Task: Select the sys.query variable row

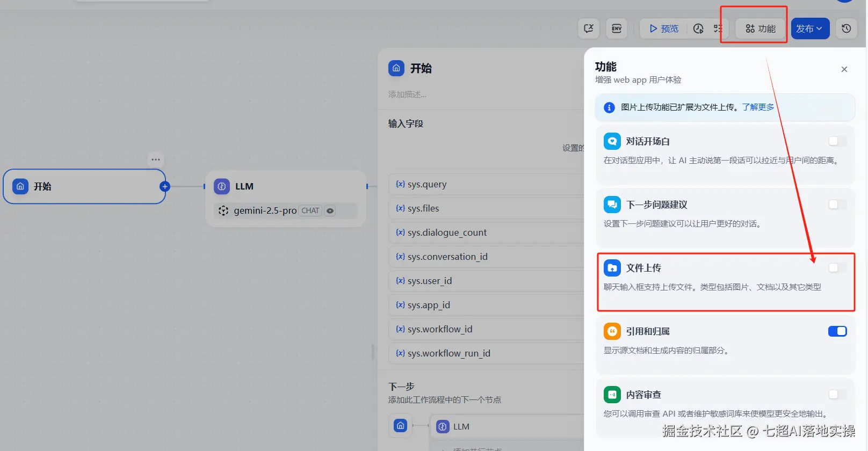Action: [x=486, y=184]
